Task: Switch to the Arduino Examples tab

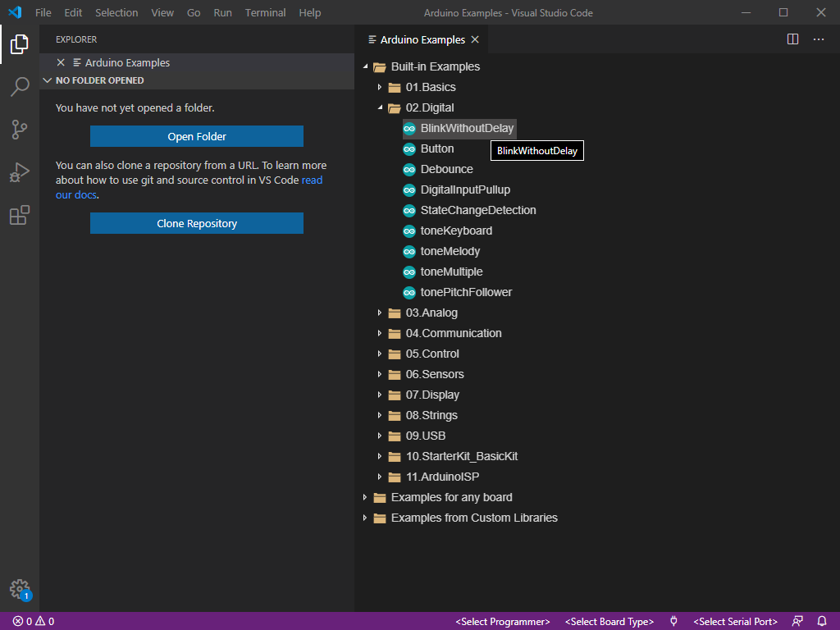Action: [x=422, y=39]
